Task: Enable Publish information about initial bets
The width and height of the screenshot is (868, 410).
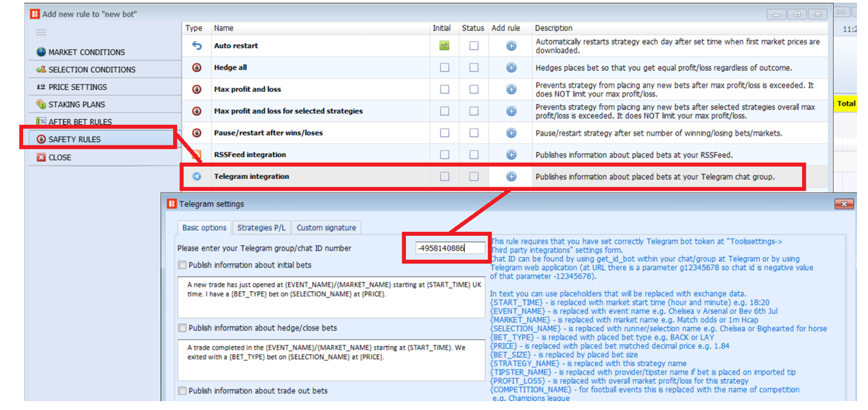Action: pos(182,265)
